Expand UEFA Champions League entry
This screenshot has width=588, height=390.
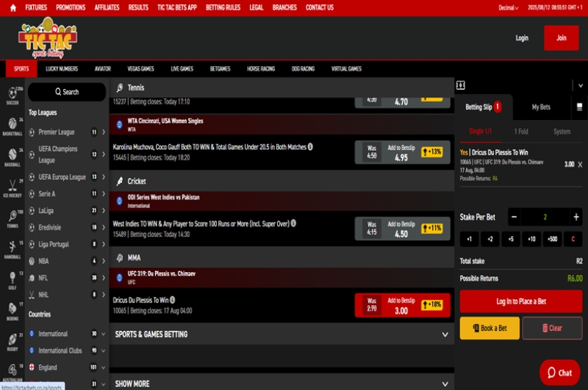coord(103,154)
